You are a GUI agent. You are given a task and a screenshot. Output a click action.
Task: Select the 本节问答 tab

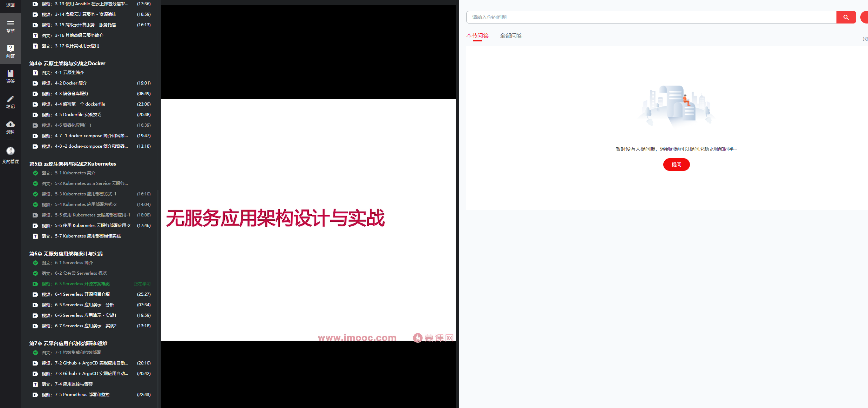coord(478,35)
